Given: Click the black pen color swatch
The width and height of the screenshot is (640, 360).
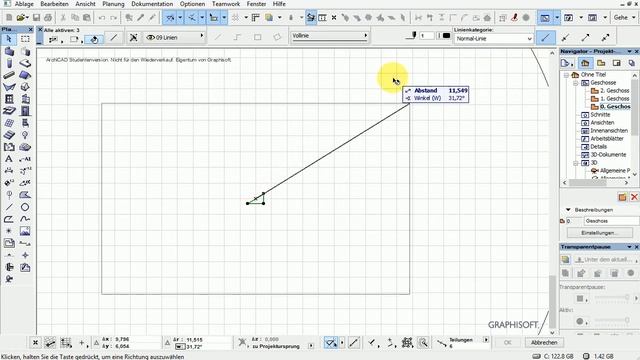Looking at the screenshot, I should [446, 36].
